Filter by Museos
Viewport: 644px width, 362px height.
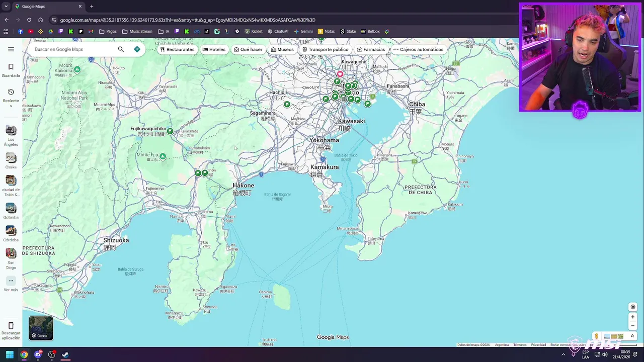click(282, 49)
